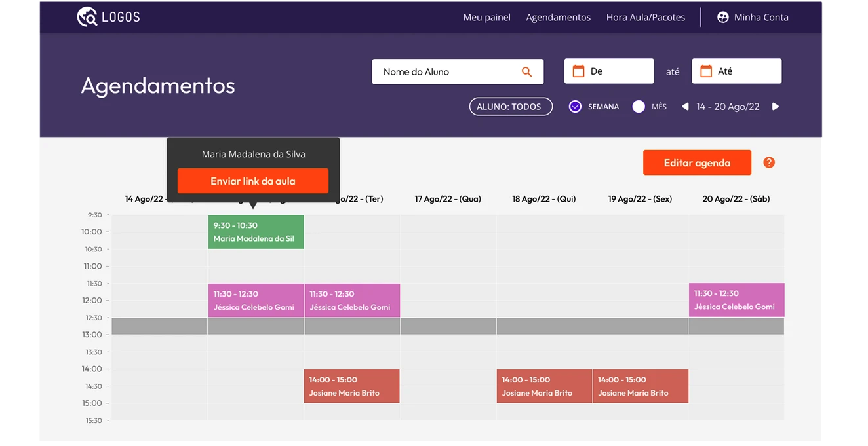
Task: Click the 14 - 20 Ago/22 week range label
Action: (728, 107)
